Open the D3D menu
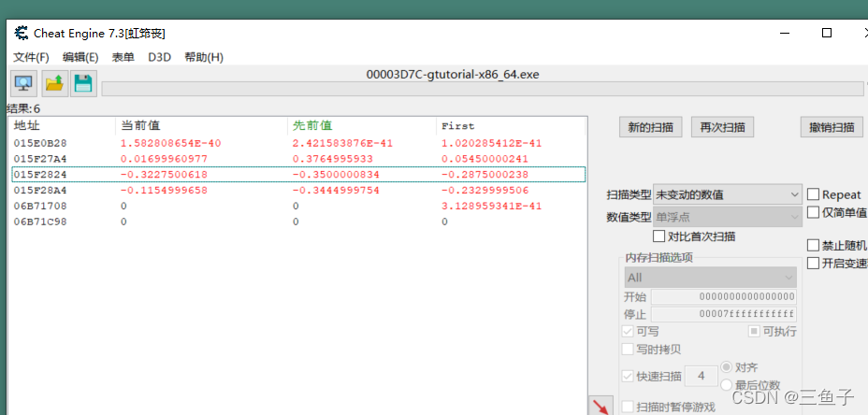 click(159, 57)
